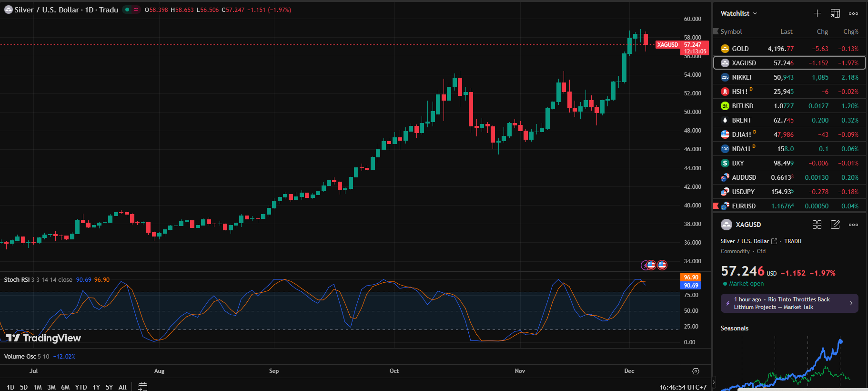Click the grid layout icon beside XAGUSD details
The width and height of the screenshot is (868, 391).
click(817, 225)
